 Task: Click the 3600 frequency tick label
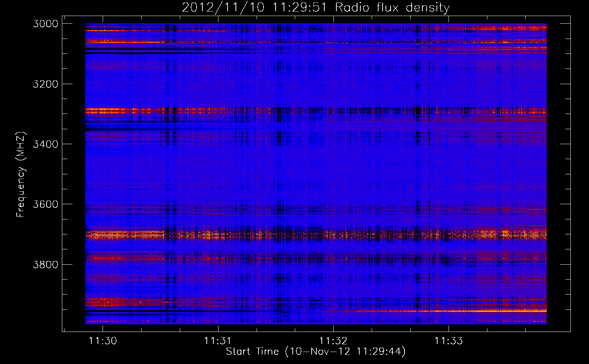point(46,204)
